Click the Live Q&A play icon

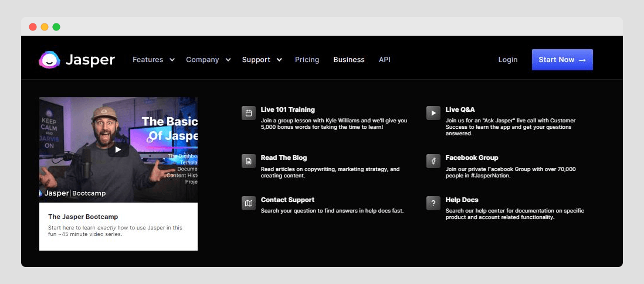433,113
